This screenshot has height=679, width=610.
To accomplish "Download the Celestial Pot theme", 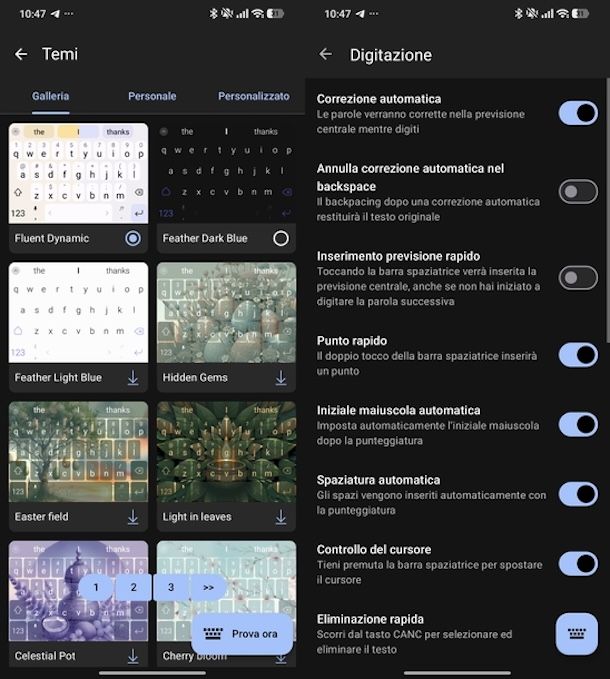I will click(133, 656).
